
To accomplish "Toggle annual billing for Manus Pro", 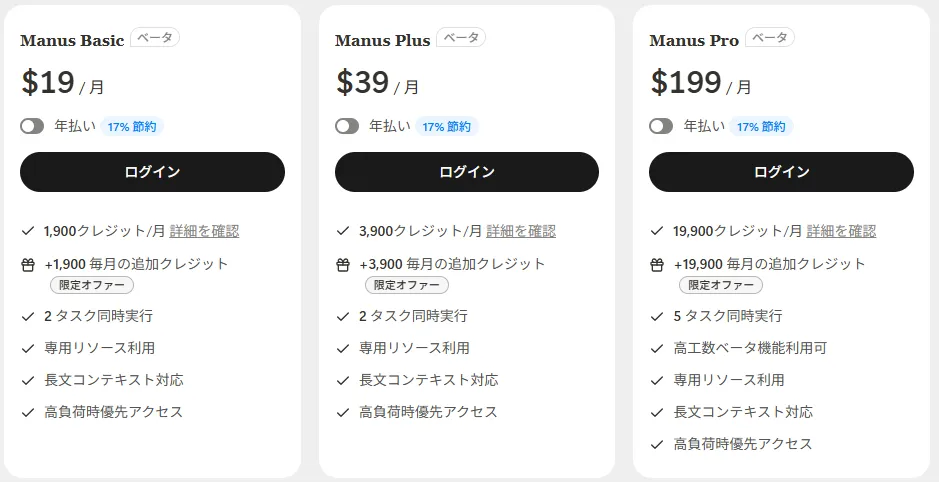I will point(661,126).
